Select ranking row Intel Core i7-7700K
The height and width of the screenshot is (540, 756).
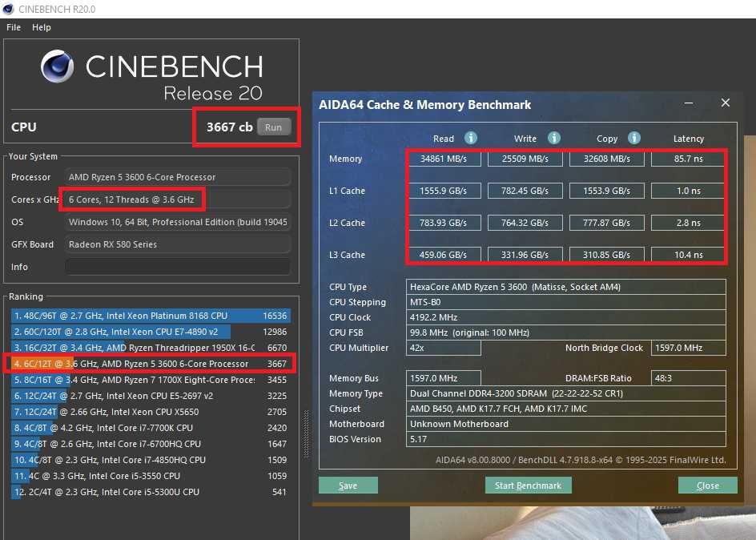151,428
